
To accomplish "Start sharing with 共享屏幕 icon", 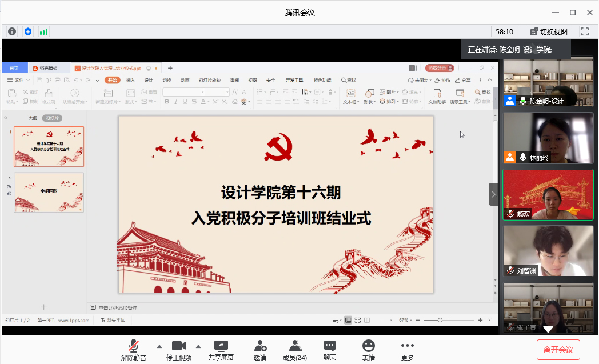I will 221,346.
